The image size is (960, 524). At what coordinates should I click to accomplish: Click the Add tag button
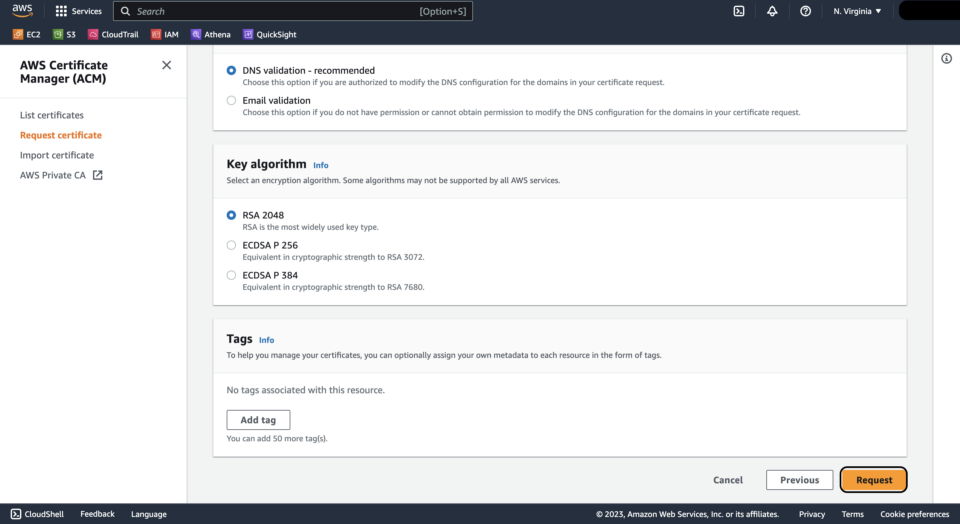point(258,420)
